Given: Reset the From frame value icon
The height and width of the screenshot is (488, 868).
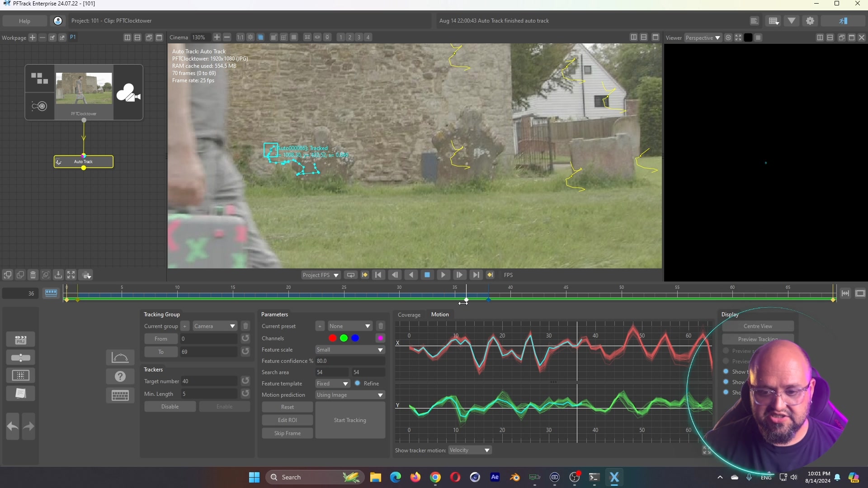Looking at the screenshot, I should [x=245, y=338].
